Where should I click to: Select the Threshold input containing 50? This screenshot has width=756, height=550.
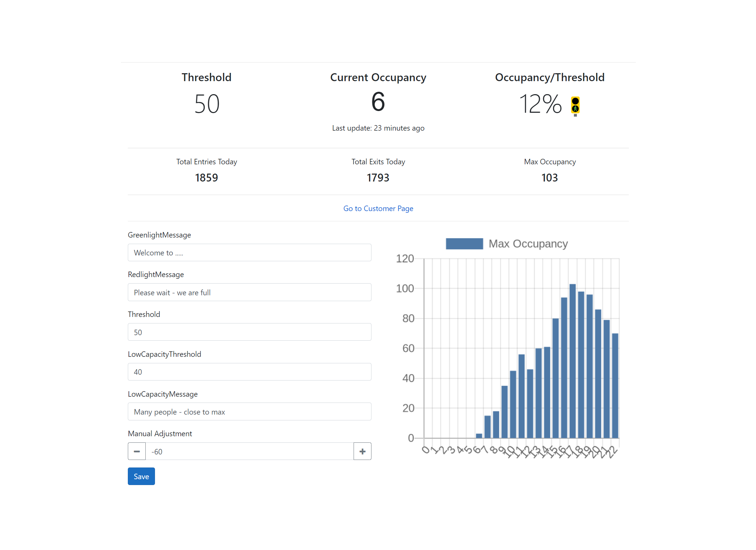[x=249, y=332]
